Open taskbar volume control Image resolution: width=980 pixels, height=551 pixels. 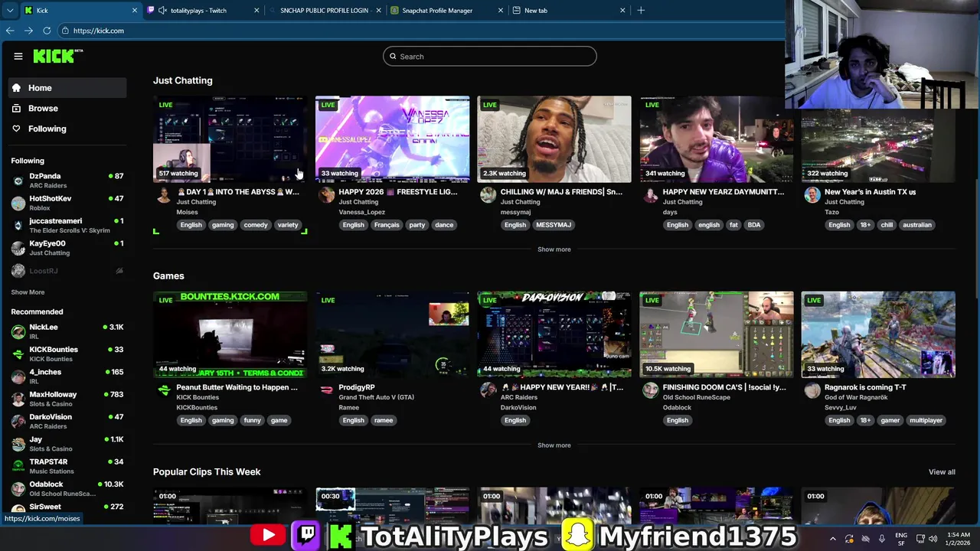tap(933, 538)
